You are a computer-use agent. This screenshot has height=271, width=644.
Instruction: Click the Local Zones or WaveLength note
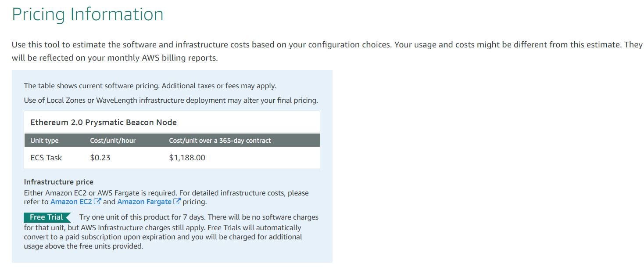(171, 100)
